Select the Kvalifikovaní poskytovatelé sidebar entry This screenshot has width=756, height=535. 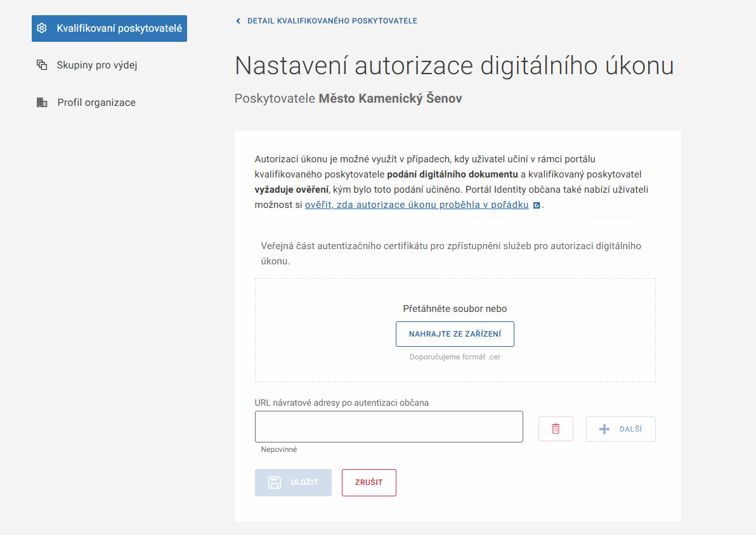(109, 28)
